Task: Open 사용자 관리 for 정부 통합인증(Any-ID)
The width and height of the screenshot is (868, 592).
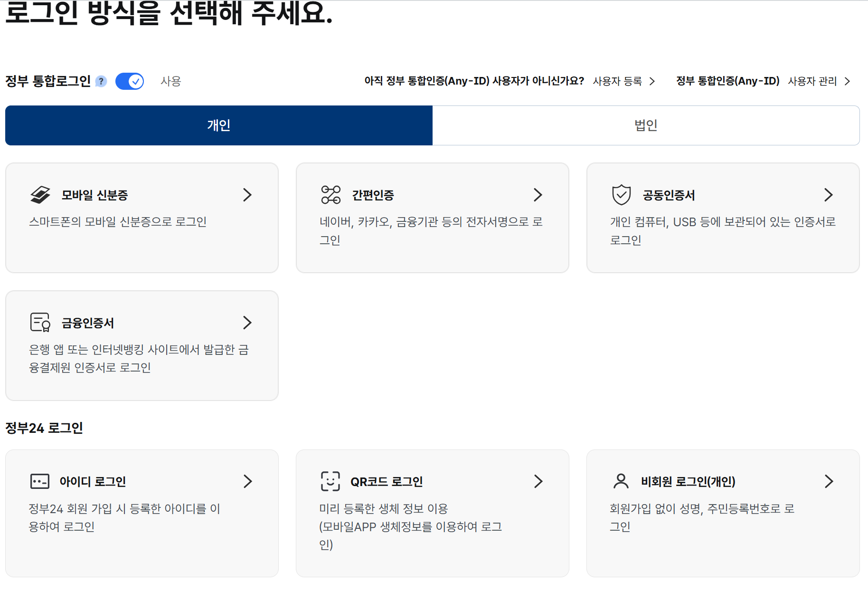Action: click(x=813, y=81)
